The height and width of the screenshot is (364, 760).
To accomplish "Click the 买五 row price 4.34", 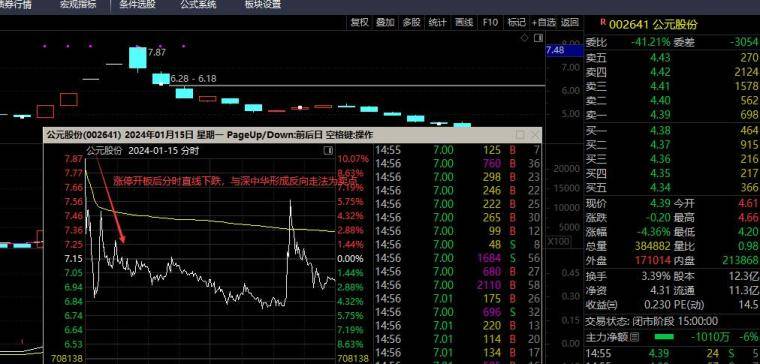I will coord(661,188).
